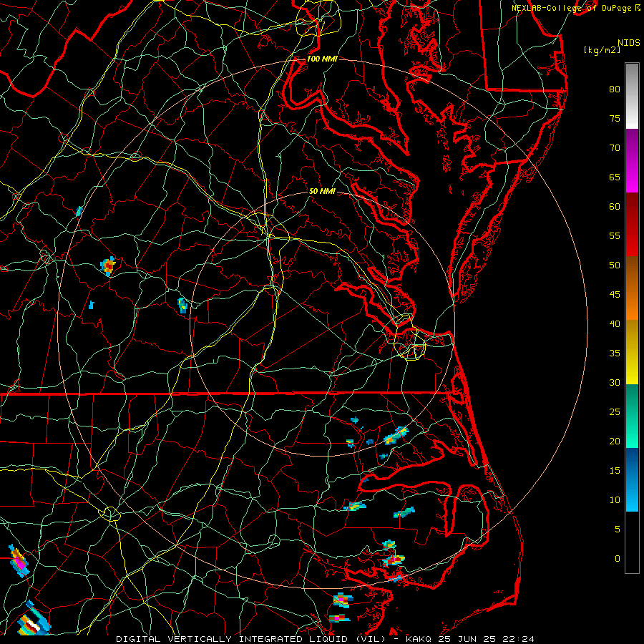
Task: Click the 40 value on the VIL scale
Action: (615, 323)
